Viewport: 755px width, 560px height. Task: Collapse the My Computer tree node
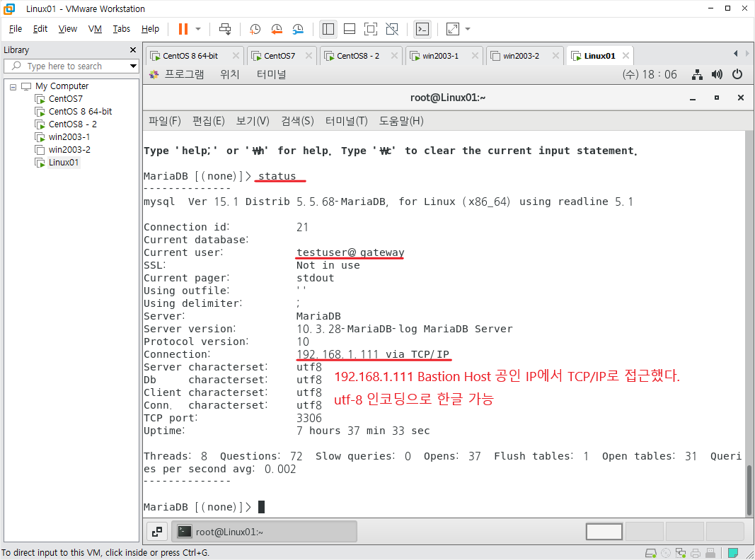point(13,87)
